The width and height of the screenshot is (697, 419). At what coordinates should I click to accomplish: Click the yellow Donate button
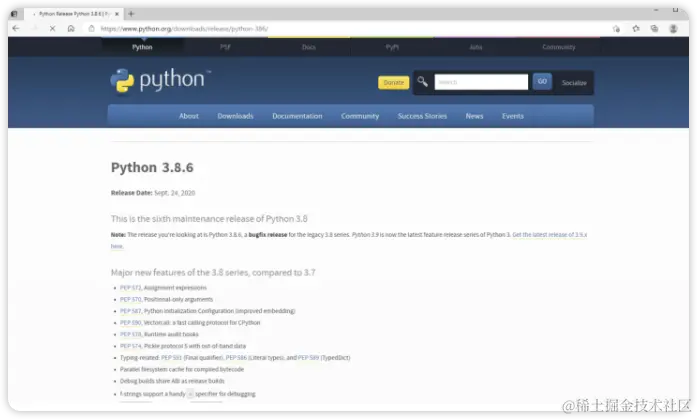[x=393, y=83]
